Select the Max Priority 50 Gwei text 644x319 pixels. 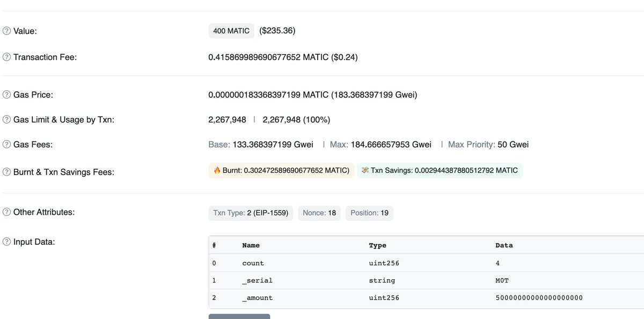point(488,144)
